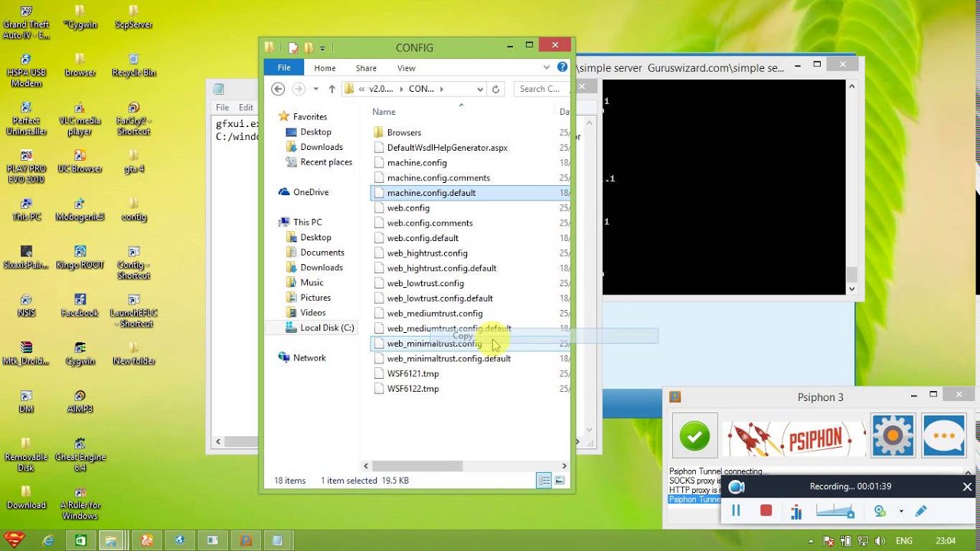Adjust the recorder volume slider
The width and height of the screenshot is (980, 551).
click(835, 510)
